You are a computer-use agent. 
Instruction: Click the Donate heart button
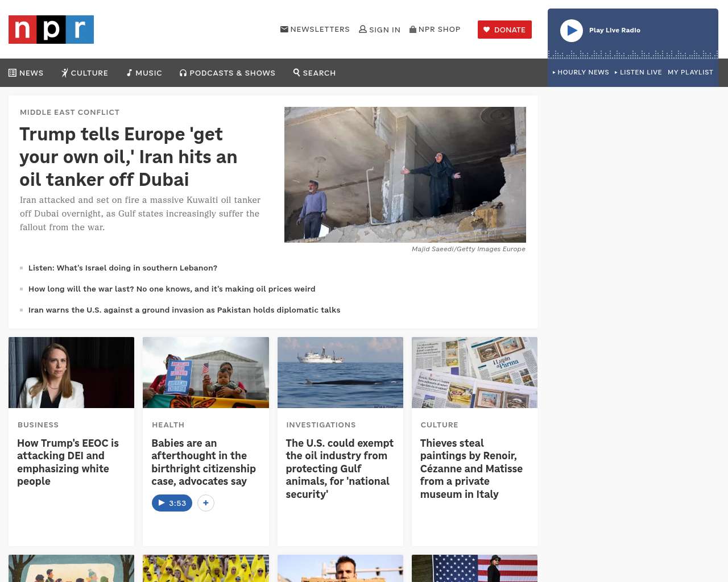[x=504, y=30]
